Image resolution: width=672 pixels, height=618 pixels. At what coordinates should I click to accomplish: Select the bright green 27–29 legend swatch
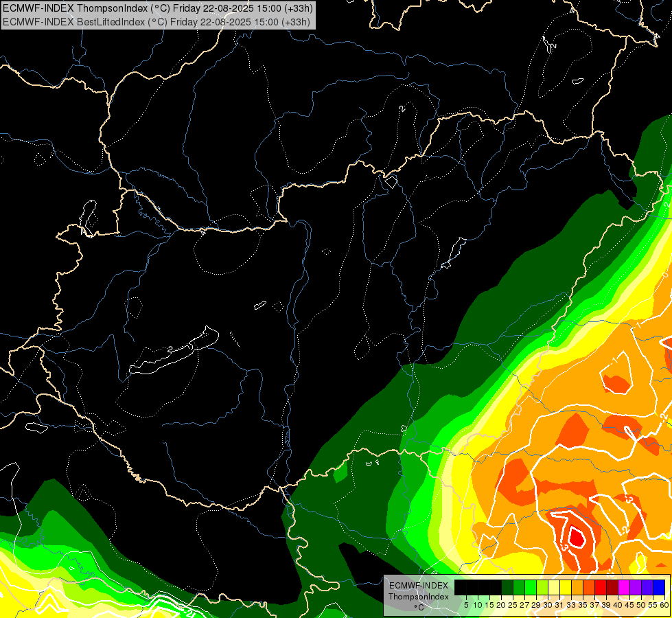point(531,587)
